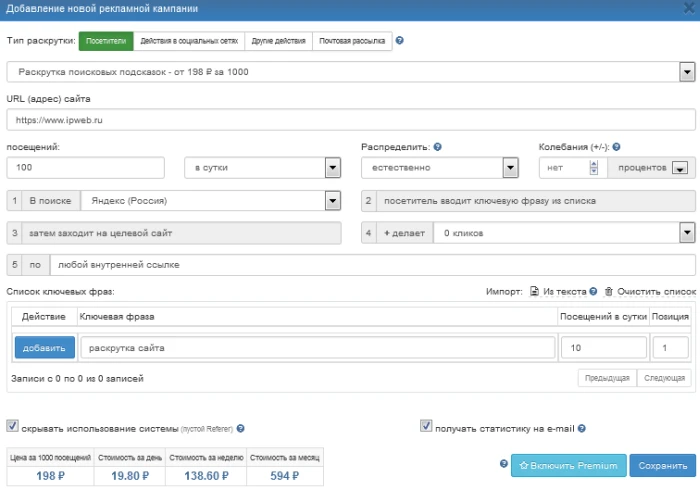Click help icon next to Из текста
The height and width of the screenshot is (490, 700).
click(593, 291)
